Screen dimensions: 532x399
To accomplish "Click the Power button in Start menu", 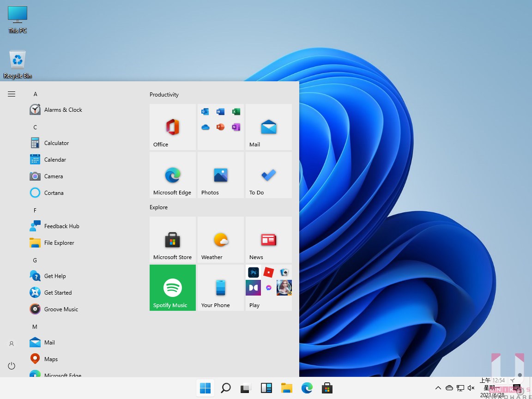I will [x=12, y=366].
